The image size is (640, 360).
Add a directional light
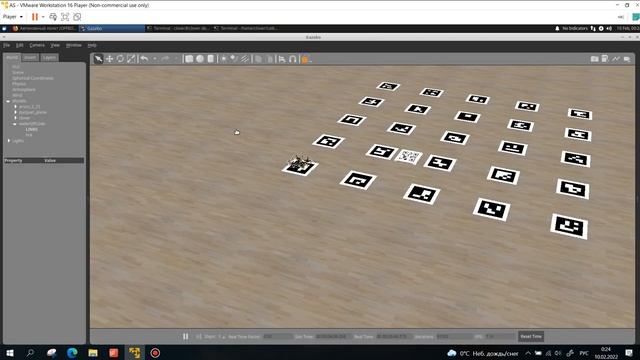click(x=244, y=59)
